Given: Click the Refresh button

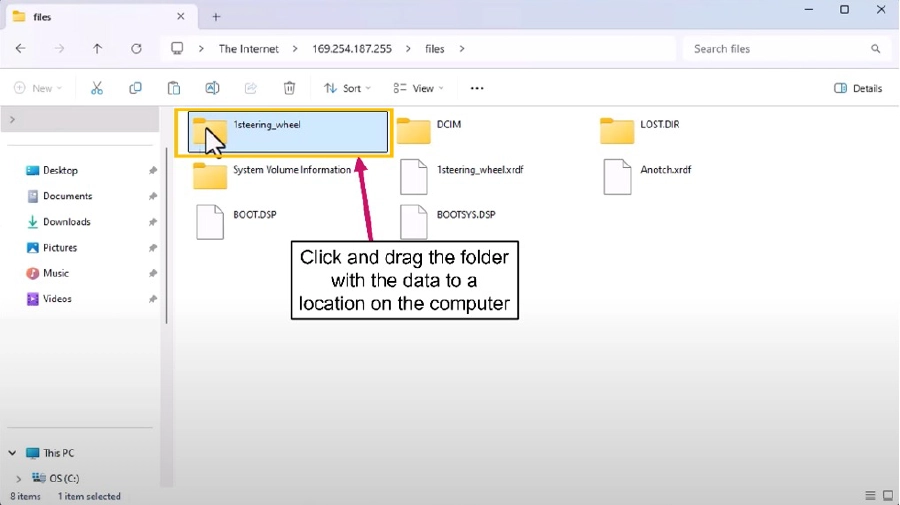Looking at the screenshot, I should click(x=136, y=48).
